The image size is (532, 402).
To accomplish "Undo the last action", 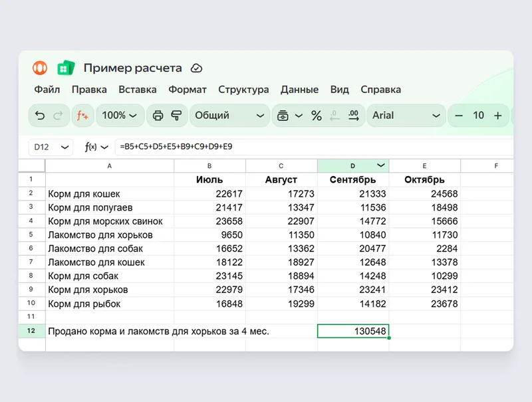I will 40,116.
